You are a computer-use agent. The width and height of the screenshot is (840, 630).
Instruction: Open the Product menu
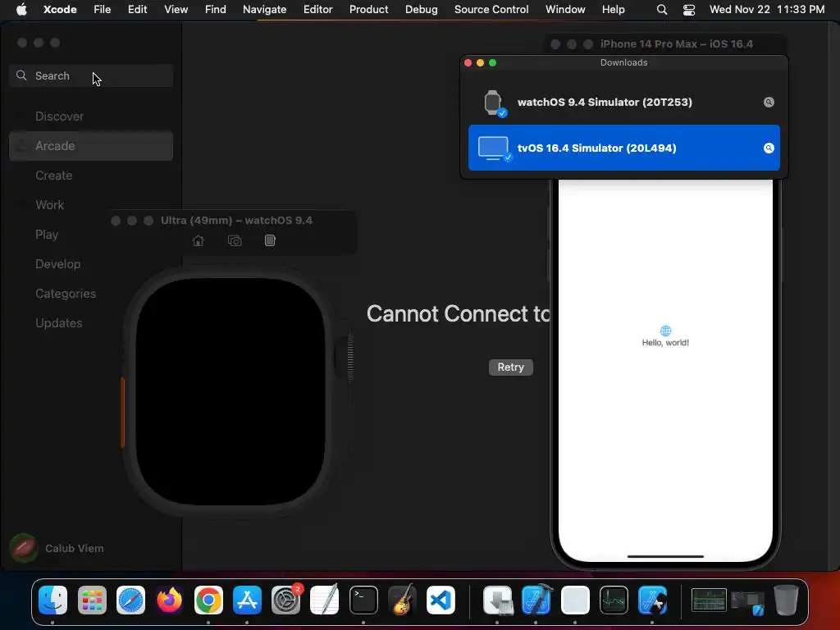click(x=368, y=9)
